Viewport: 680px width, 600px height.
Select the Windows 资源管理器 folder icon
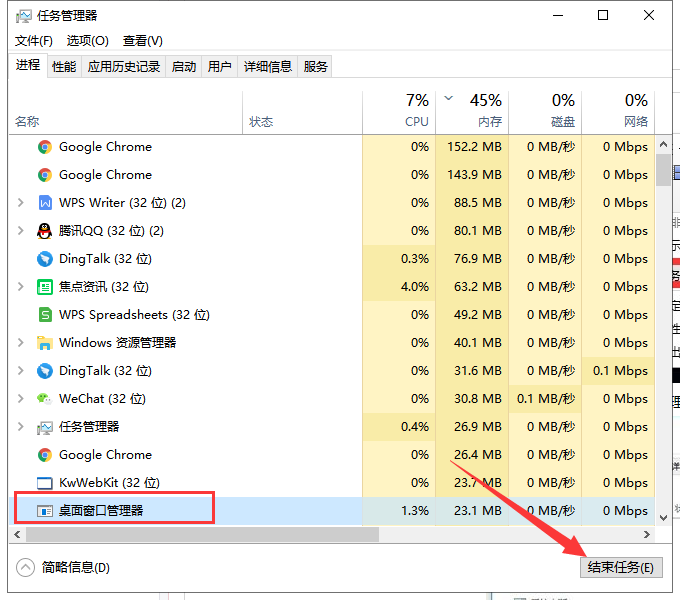coord(44,343)
